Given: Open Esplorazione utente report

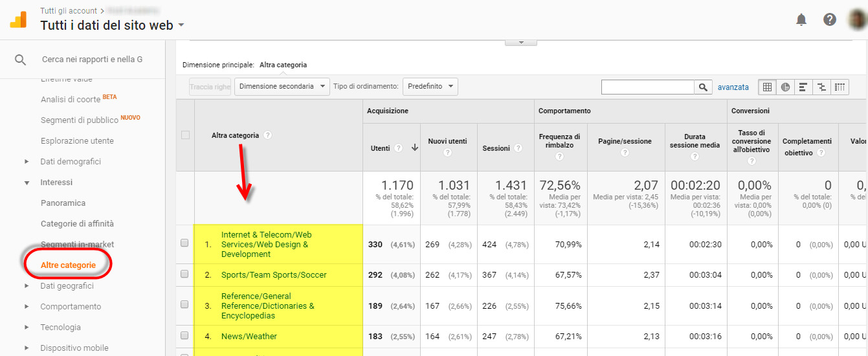Looking at the screenshot, I should click(x=77, y=140).
